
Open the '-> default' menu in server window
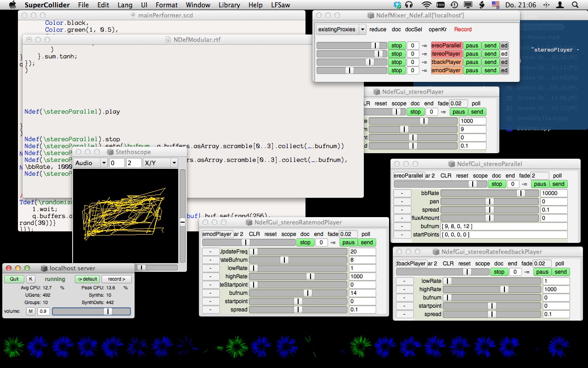87,279
